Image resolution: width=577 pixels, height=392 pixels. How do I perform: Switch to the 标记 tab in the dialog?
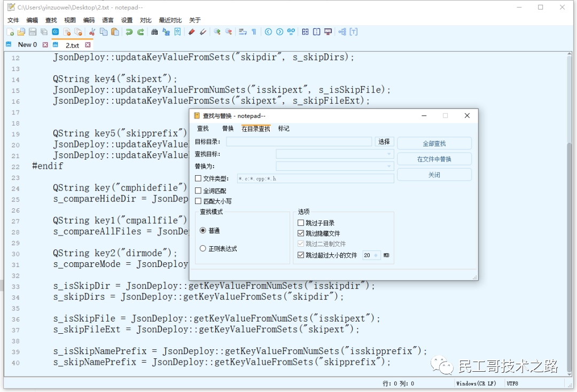click(284, 128)
